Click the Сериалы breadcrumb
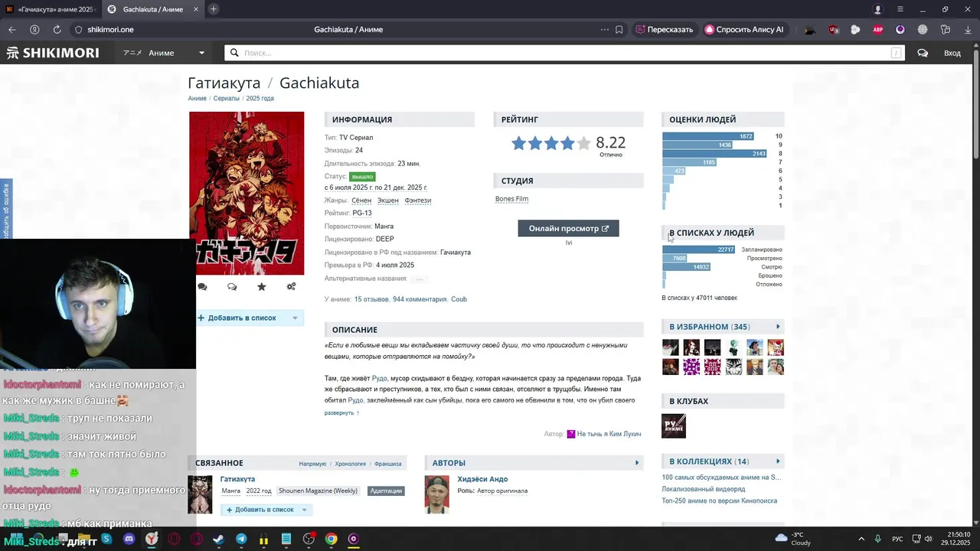Screen dimensions: 980x551 pyautogui.click(x=226, y=99)
